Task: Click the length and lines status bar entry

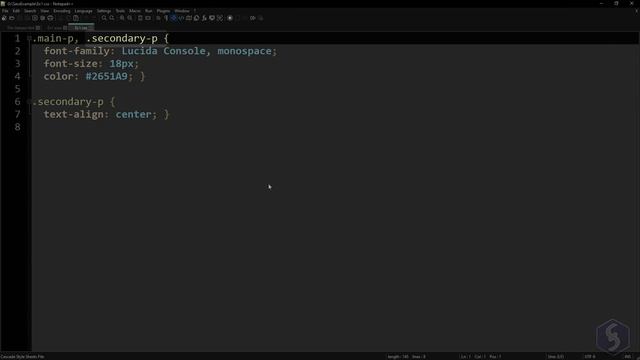Action: pyautogui.click(x=406, y=357)
